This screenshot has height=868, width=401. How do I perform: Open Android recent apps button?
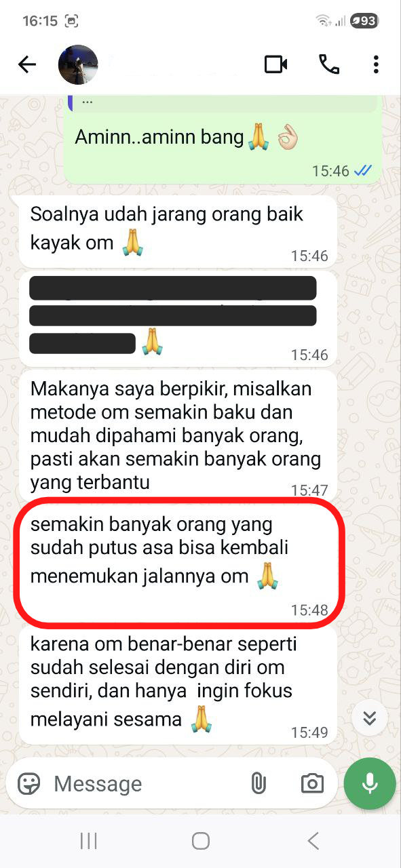89,841
